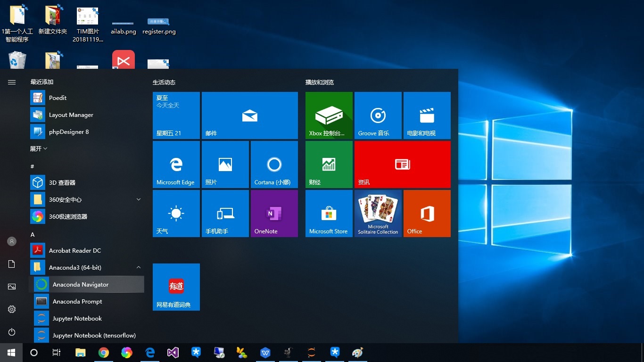Select the 1第一个人工智能程序 desktop folder

point(17,23)
